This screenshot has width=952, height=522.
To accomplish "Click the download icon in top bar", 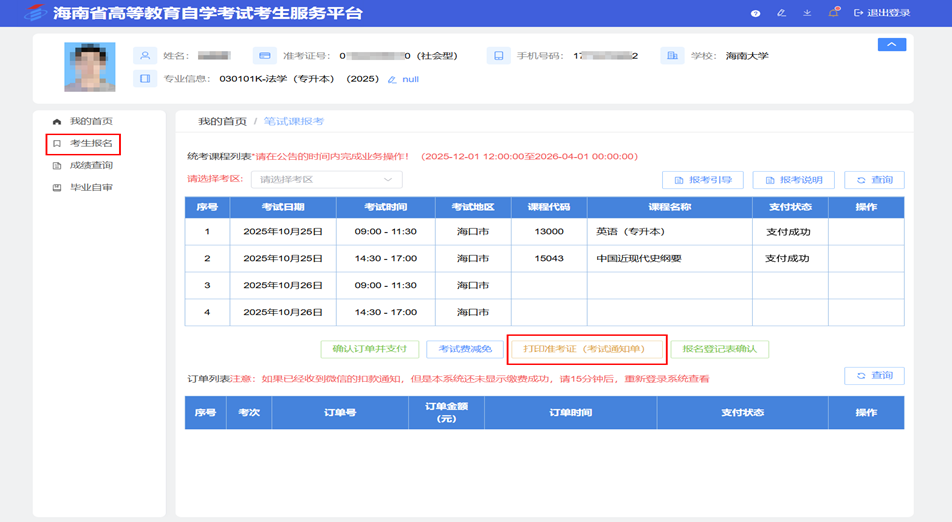I will coord(807,13).
